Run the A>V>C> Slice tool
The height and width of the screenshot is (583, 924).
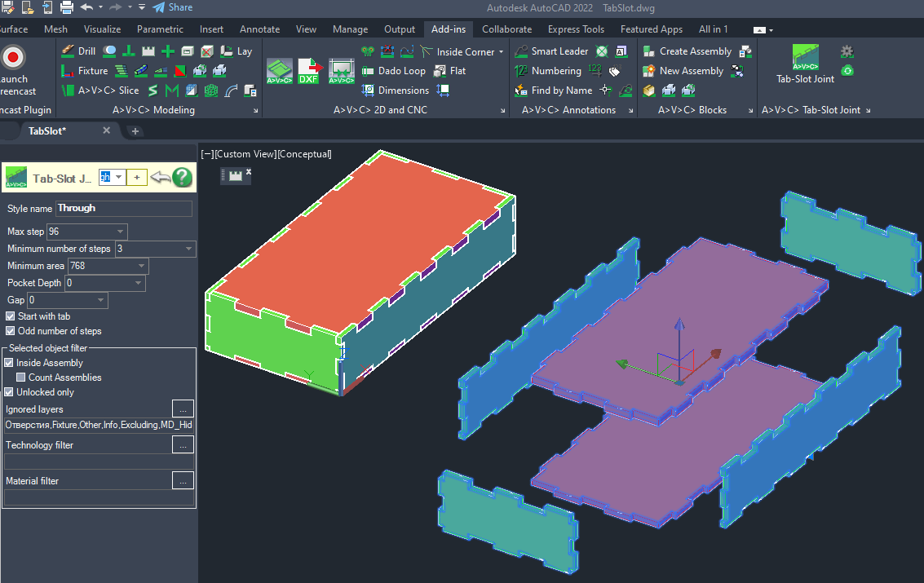coord(101,90)
